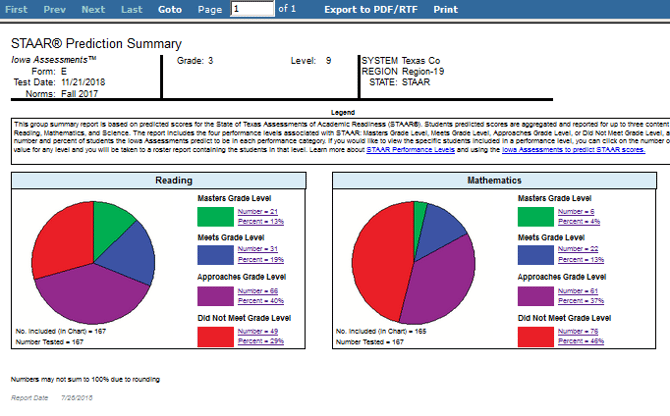Jump to Last report page
The width and height of the screenshot is (670, 416).
[x=132, y=9]
